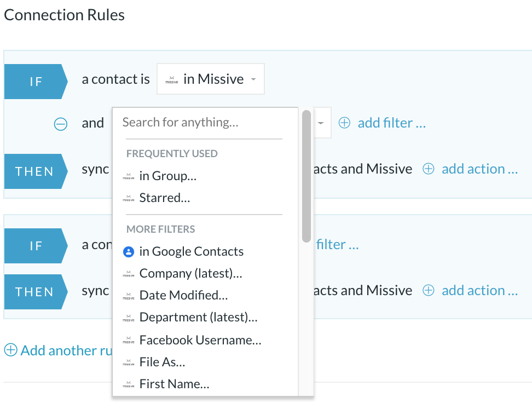Select 'File As...' filter
The image size is (532, 403).
point(162,362)
